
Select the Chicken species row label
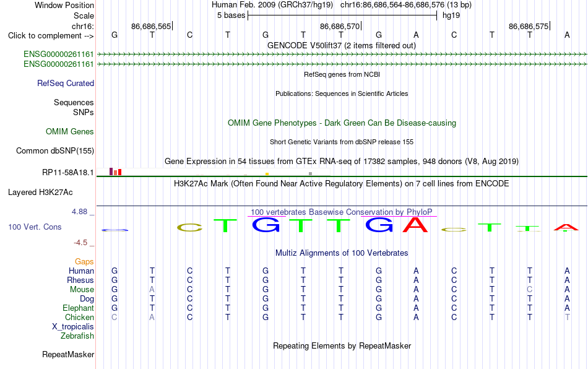click(x=79, y=317)
